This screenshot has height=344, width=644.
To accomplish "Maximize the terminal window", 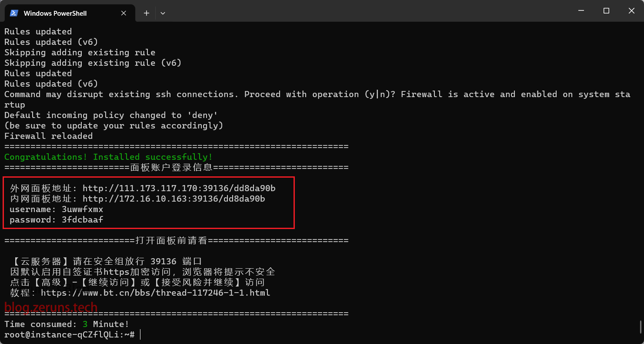I will pos(606,10).
